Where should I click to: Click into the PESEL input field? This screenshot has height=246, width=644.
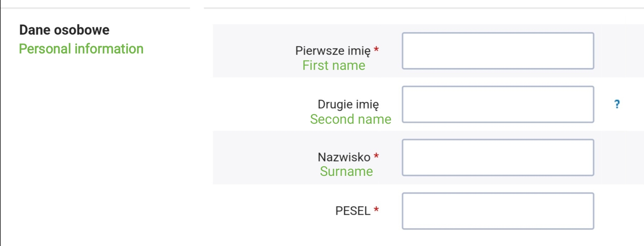tap(498, 211)
